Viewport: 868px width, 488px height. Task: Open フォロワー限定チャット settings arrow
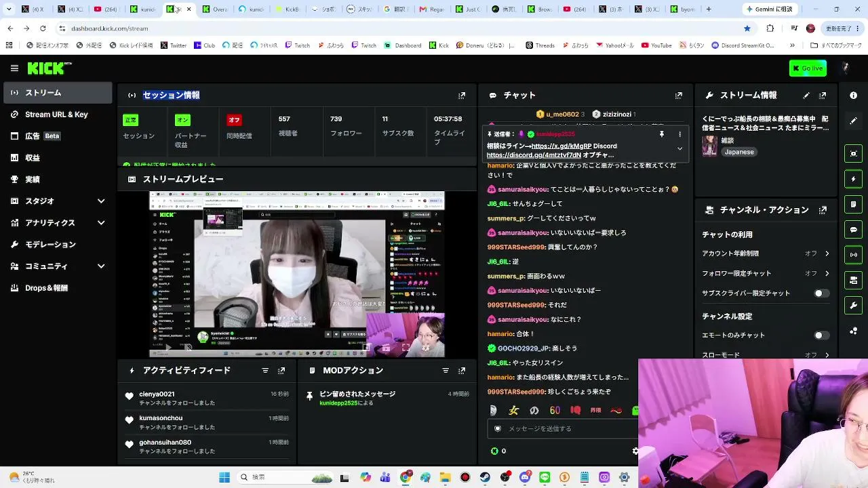(x=827, y=274)
